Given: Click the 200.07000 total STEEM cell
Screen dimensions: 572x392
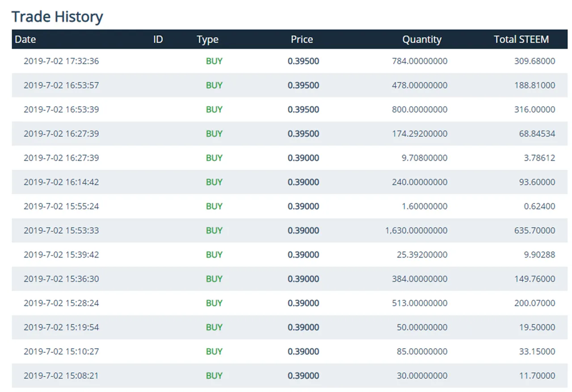Looking at the screenshot, I should [535, 303].
